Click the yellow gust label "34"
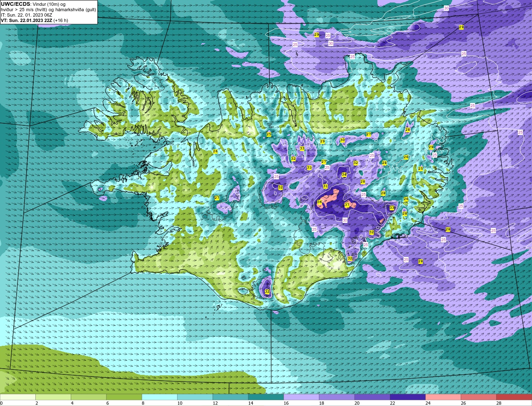The width and height of the screenshot is (532, 406). coord(344,175)
